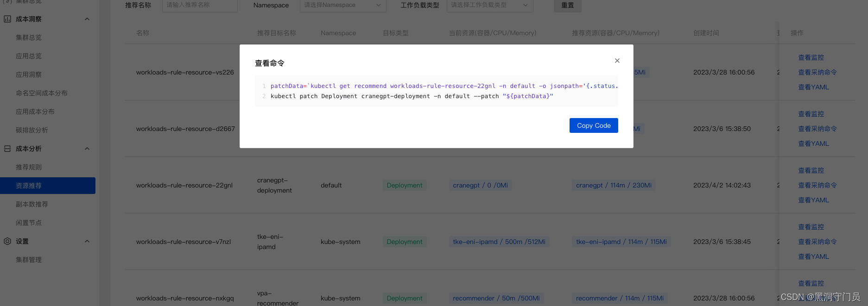Click the workloads-rule-resource-vs226 name cell
The width and height of the screenshot is (868, 306).
point(185,72)
